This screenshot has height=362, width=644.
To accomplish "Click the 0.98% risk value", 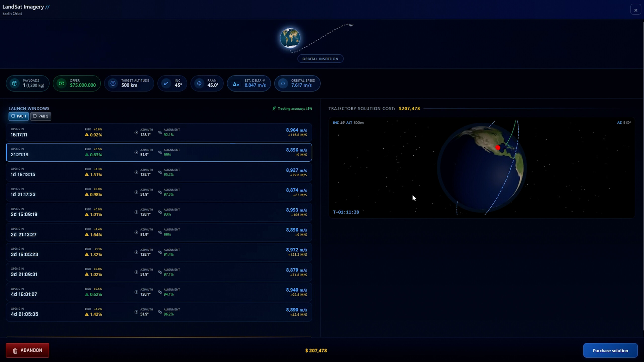I will click(96, 195).
